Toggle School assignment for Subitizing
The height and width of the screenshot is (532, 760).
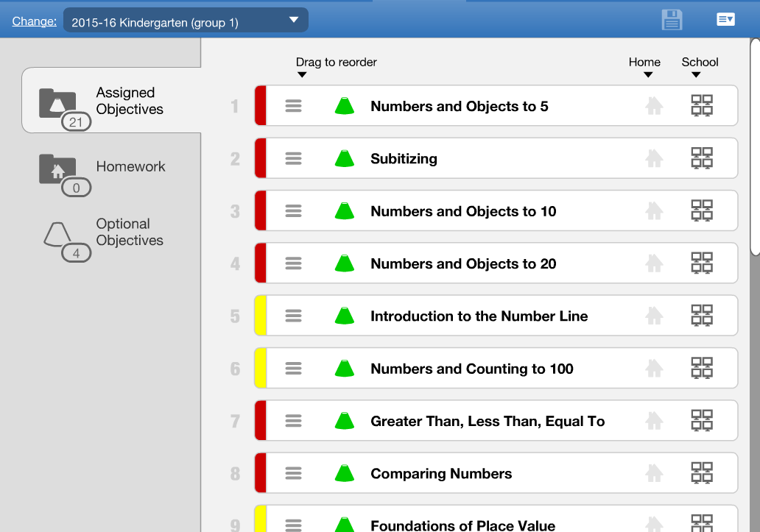(702, 158)
